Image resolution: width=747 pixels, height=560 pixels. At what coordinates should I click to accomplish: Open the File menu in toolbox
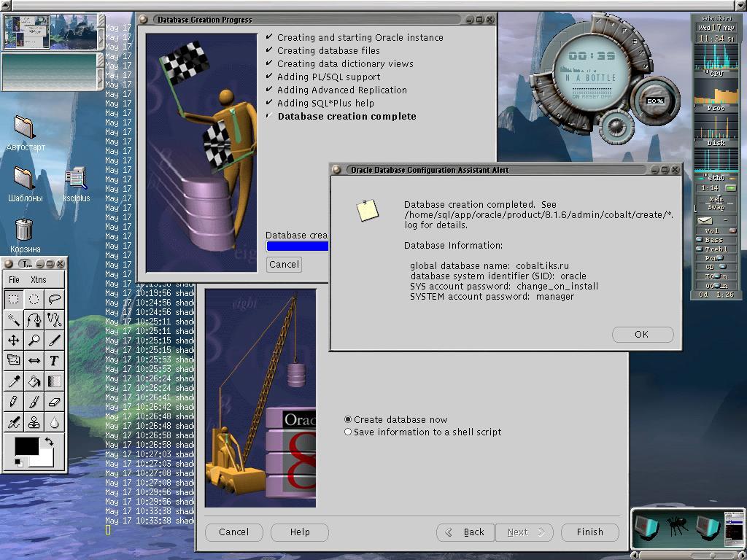tap(15, 279)
